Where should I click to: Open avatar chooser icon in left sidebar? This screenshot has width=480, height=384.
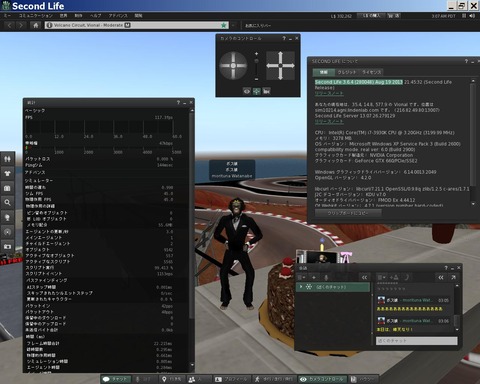pos(7,159)
